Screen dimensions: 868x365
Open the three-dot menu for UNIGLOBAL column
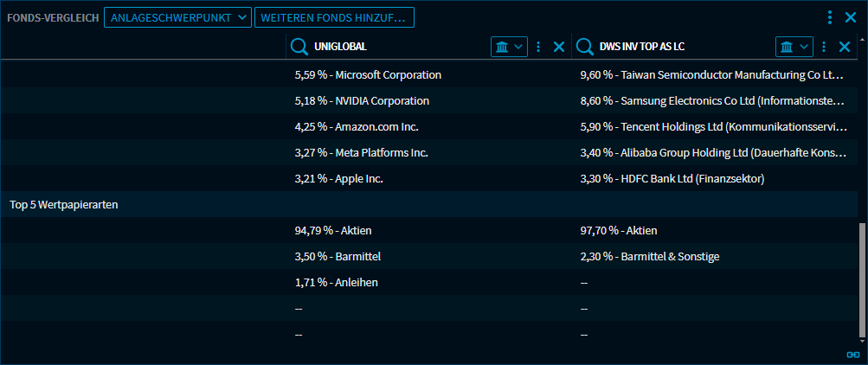coord(538,47)
